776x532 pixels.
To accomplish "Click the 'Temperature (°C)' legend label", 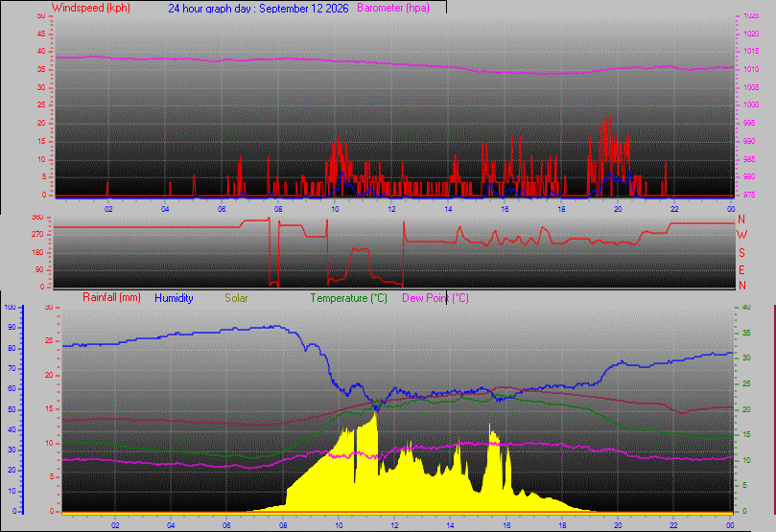I will [349, 298].
